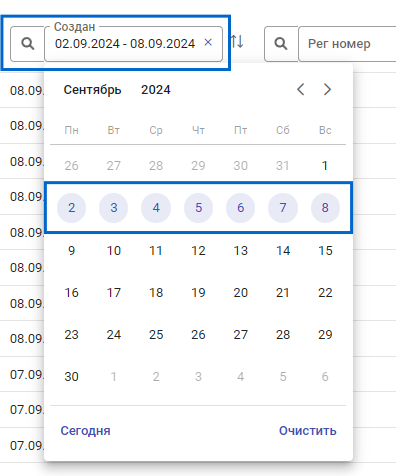The width and height of the screenshot is (396, 476).
Task: Focus the Рег номер input field
Action: [347, 44]
